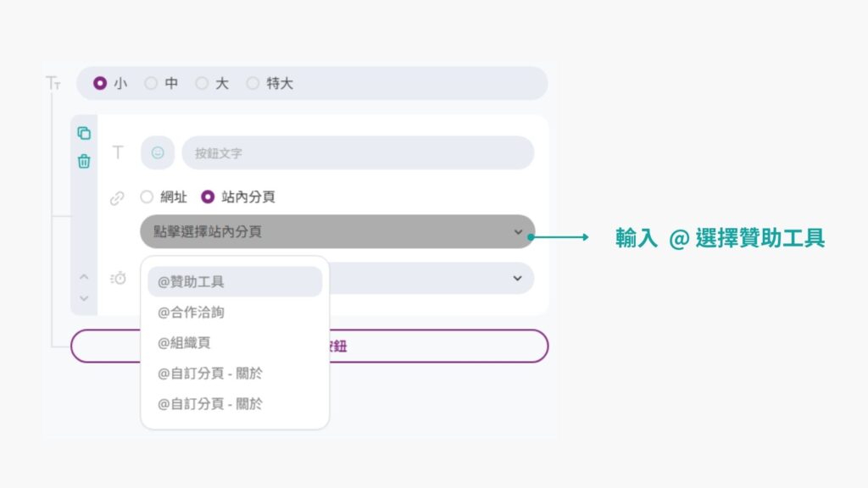868x488 pixels.
Task: Click the 按鈕文字 text input field
Action: point(358,153)
